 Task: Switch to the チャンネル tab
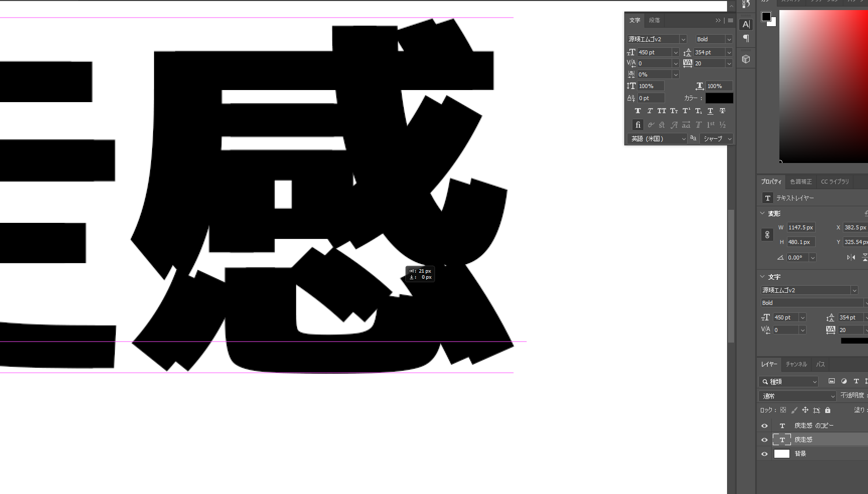pos(796,364)
